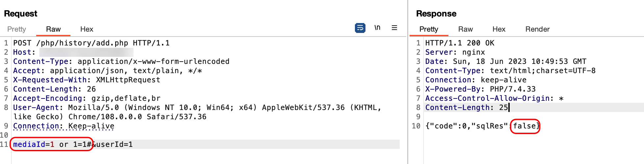Click the userId=1 parameter in request body
Viewport: 644px width, 164px height.
pyautogui.click(x=114, y=144)
